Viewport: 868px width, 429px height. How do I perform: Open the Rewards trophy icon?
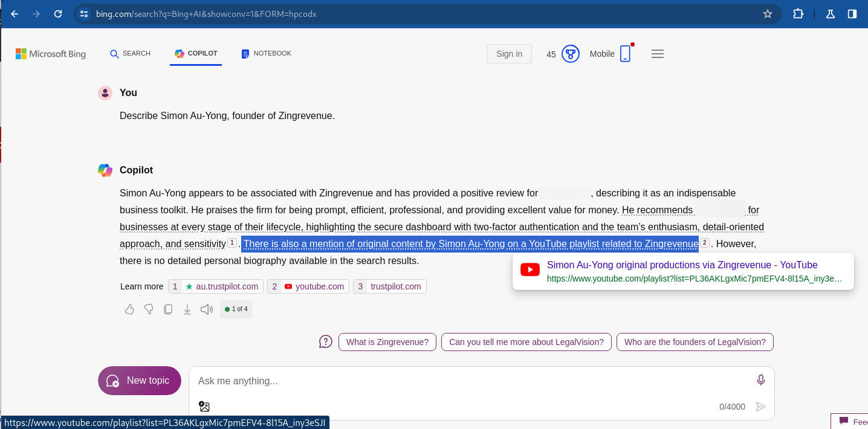(x=571, y=54)
